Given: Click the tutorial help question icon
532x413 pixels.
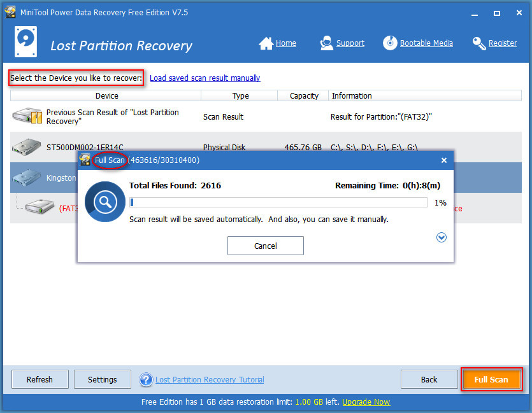Looking at the screenshot, I should click(x=147, y=380).
